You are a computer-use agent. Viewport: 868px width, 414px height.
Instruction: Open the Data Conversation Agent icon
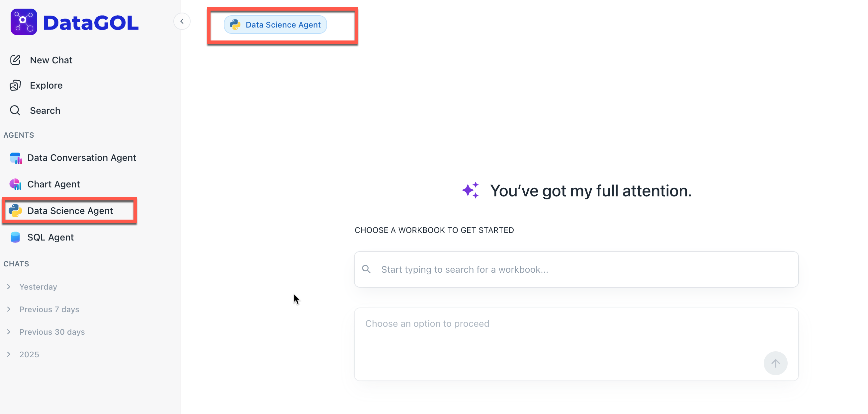16,158
